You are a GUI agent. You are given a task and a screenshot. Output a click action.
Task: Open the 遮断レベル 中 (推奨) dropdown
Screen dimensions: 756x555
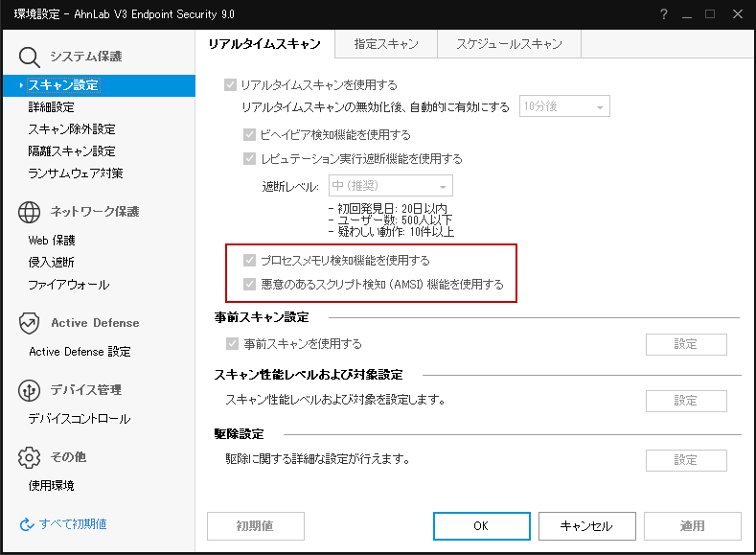click(x=390, y=186)
